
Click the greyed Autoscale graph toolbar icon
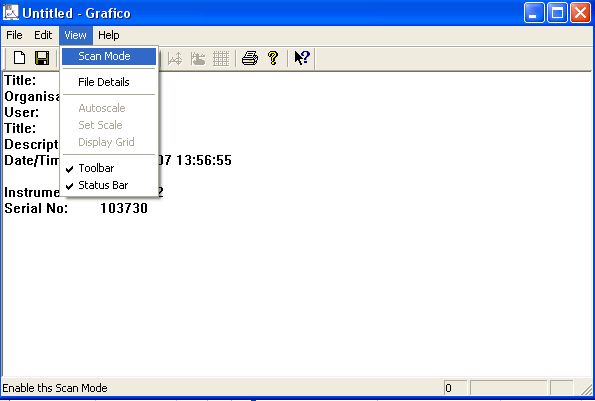(175, 59)
